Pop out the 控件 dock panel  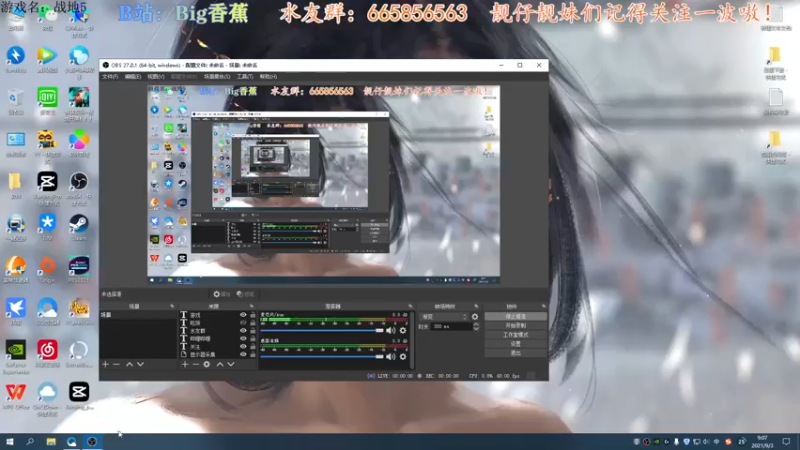click(543, 306)
